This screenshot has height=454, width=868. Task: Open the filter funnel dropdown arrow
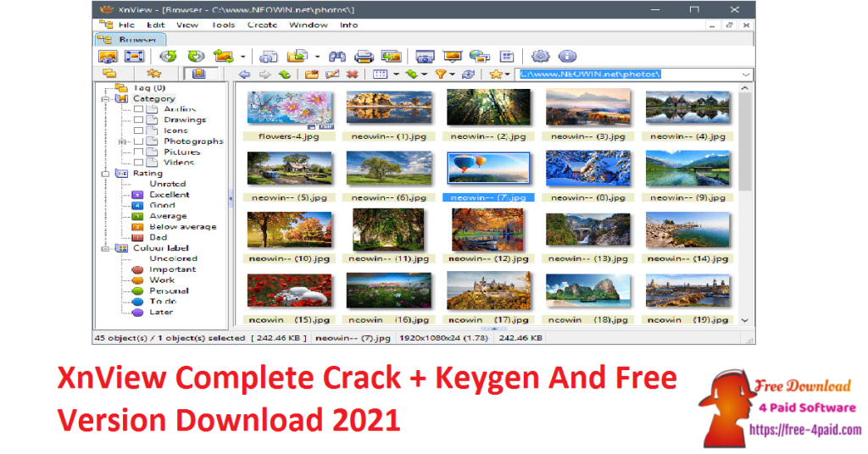click(453, 75)
